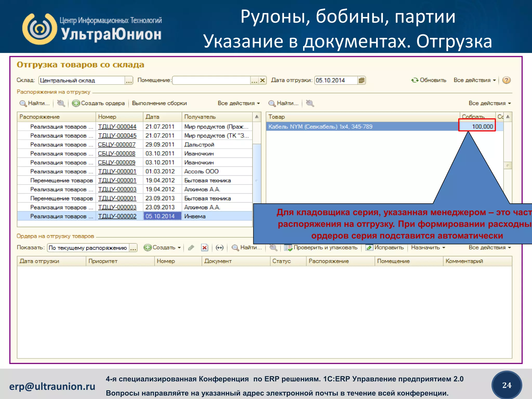Click Найти above the Товар table
The image size is (532, 399).
(283, 103)
